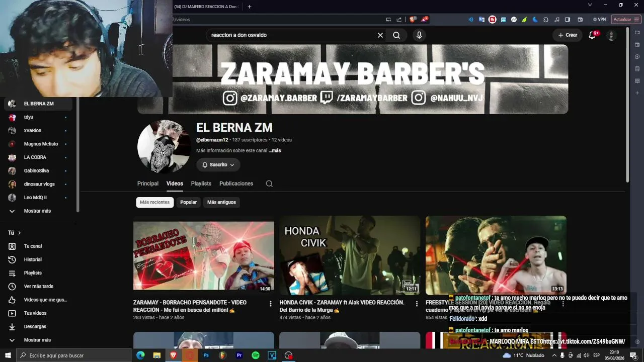Toggle the Brave VPN button
Image resolution: width=644 pixels, height=362 pixels.
click(599, 20)
